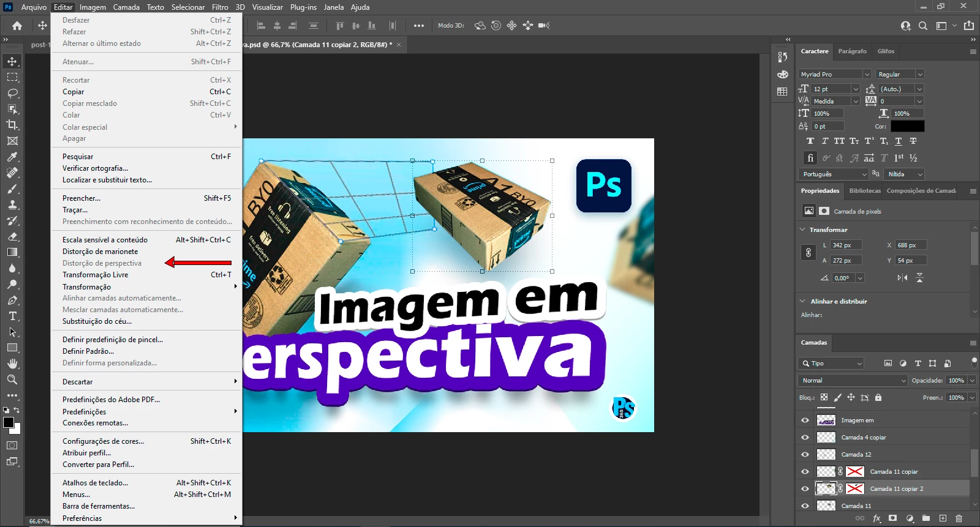The width and height of the screenshot is (980, 527).
Task: Open the Preferências submenu
Action: coord(146,518)
